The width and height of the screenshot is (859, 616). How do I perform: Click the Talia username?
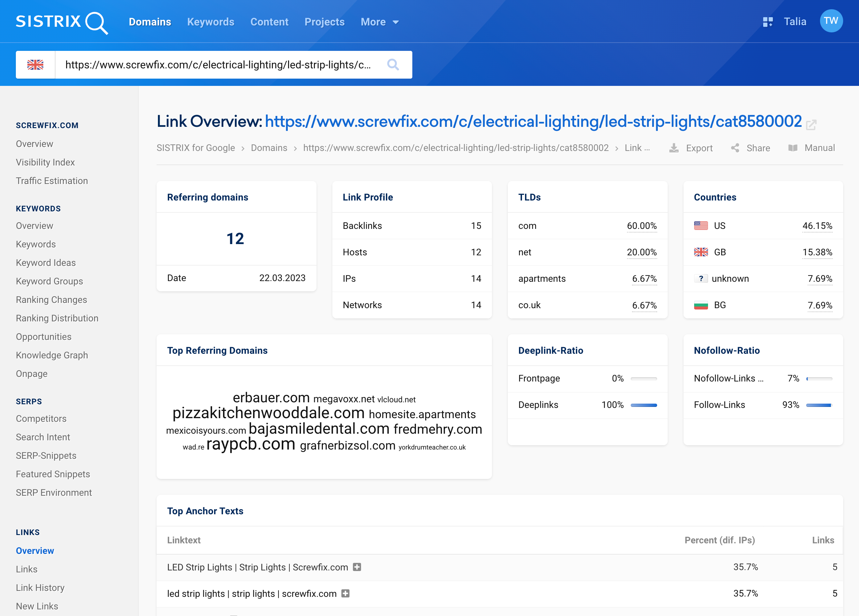[795, 21]
